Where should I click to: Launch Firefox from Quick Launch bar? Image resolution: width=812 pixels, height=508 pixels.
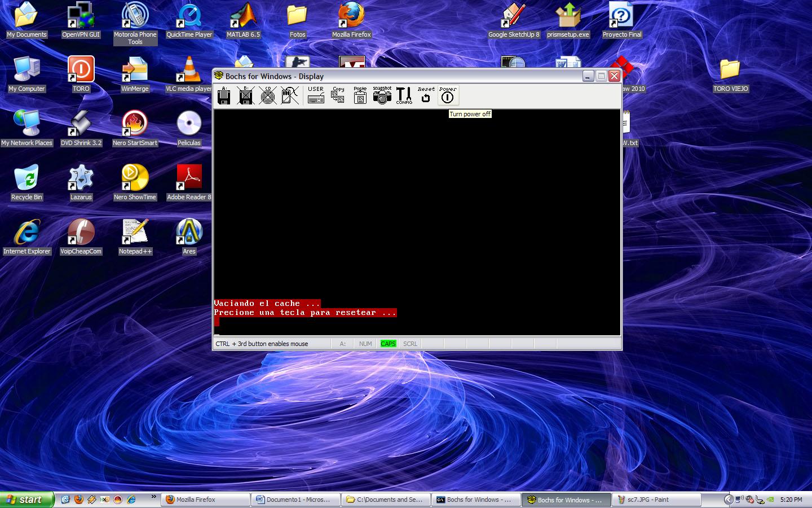coord(79,500)
